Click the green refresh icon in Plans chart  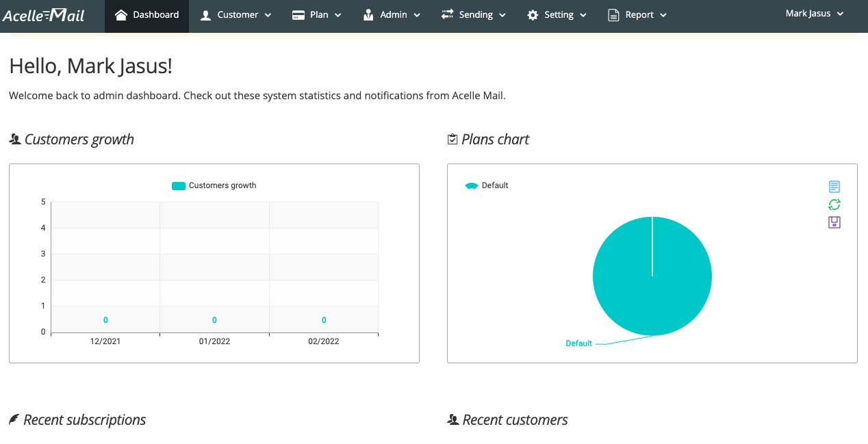(x=834, y=205)
